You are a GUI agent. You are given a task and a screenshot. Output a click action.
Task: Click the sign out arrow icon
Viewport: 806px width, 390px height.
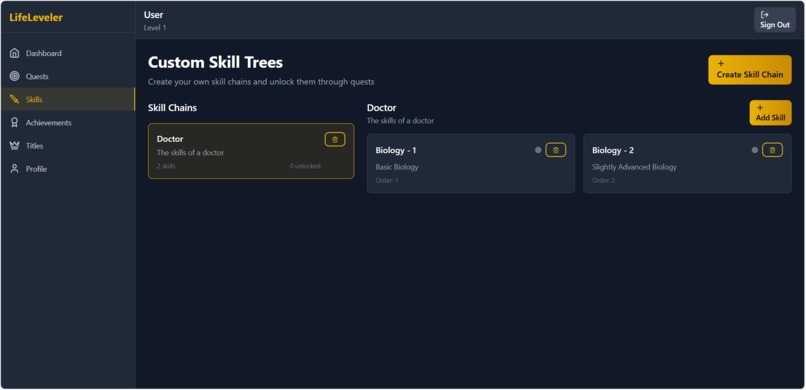coord(764,15)
